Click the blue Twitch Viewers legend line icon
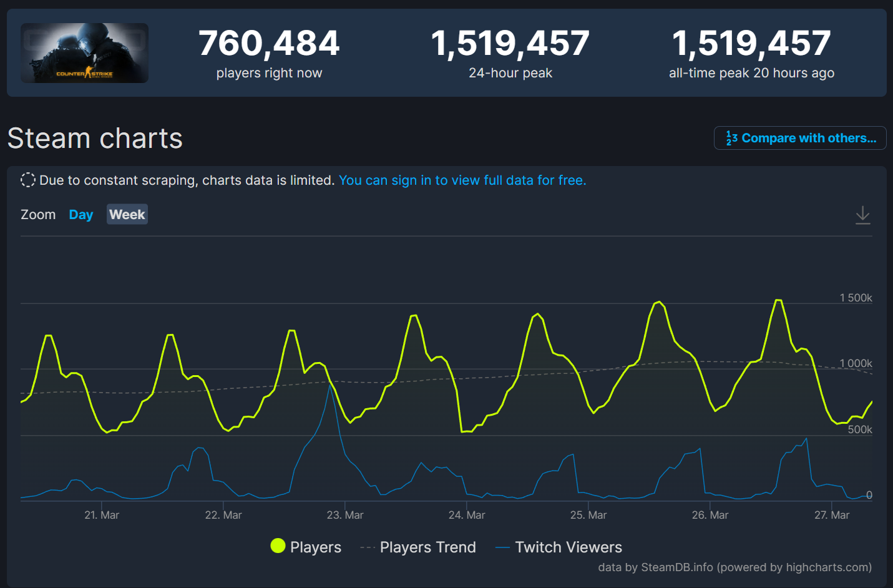This screenshot has height=588, width=893. pyautogui.click(x=501, y=546)
